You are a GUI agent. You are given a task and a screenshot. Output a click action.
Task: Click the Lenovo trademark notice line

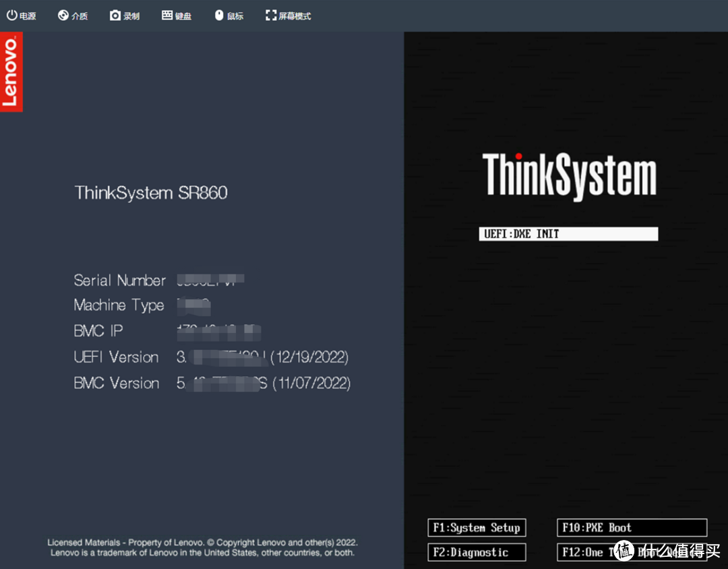pos(202,553)
